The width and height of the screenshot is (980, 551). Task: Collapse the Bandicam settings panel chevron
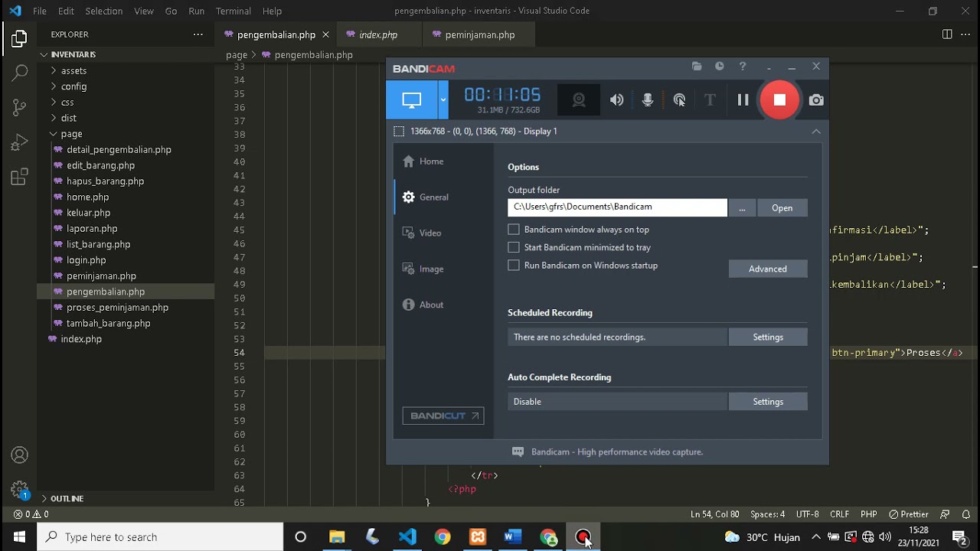816,132
